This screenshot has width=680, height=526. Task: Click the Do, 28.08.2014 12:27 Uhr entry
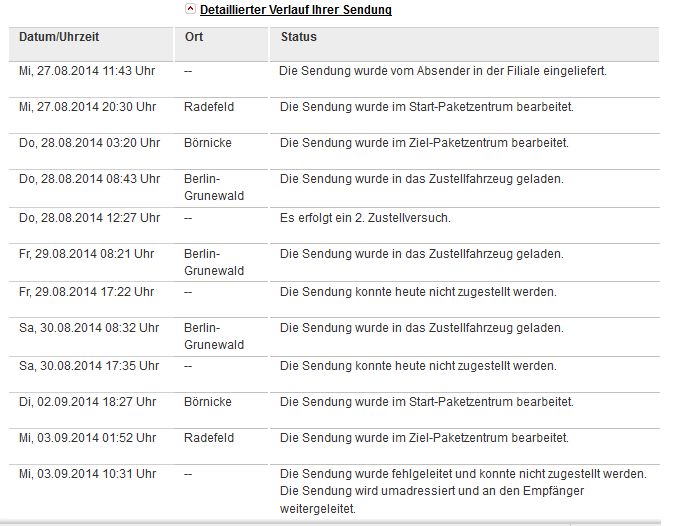click(x=89, y=218)
